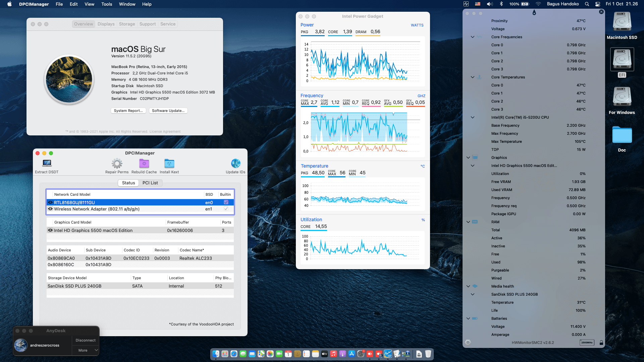Toggle eye icon for Wireless Network Adapter
This screenshot has width=644, height=362.
pyautogui.click(x=50, y=208)
